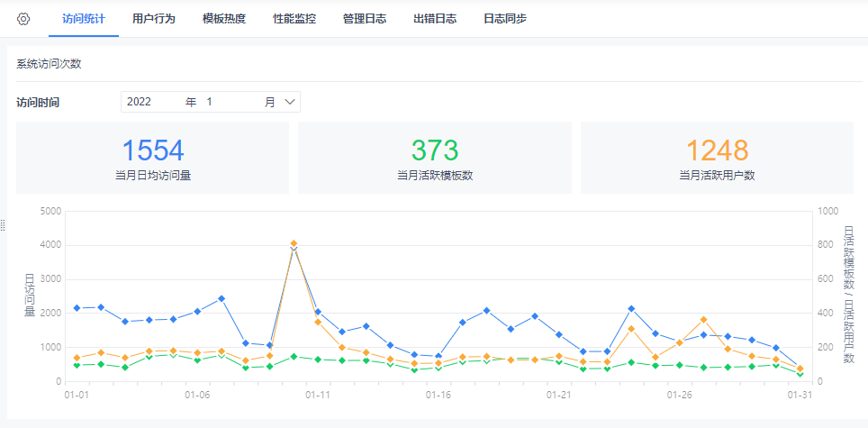Click the 01-16 x-axis label

[x=439, y=395]
